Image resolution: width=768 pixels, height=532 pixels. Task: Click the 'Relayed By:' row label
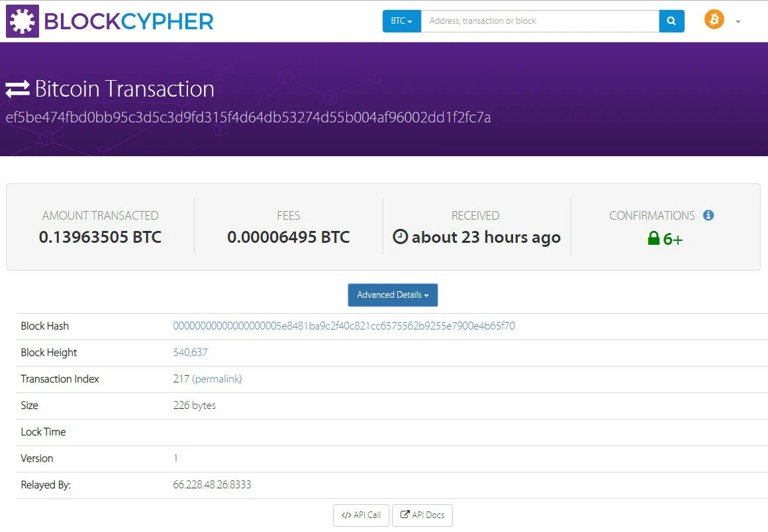click(46, 484)
